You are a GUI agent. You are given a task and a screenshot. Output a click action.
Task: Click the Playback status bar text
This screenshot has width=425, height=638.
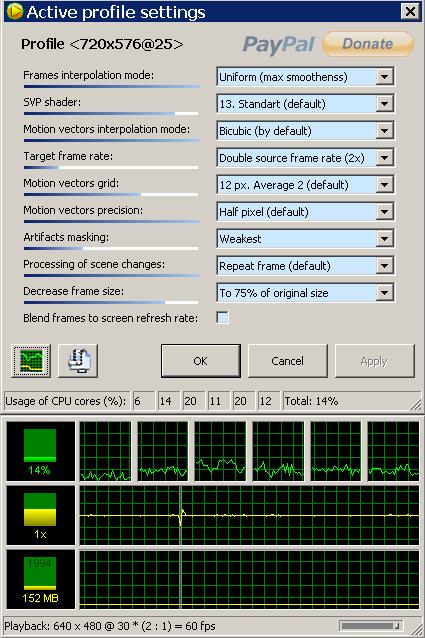[x=110, y=626]
